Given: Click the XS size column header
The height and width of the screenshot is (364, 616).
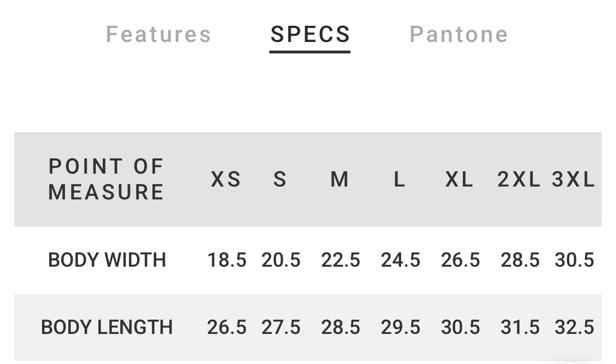Looking at the screenshot, I should coord(226,180).
